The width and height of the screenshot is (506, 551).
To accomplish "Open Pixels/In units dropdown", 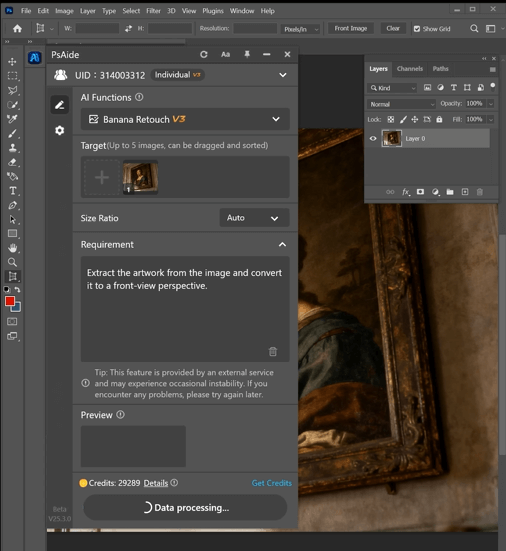I will [301, 29].
